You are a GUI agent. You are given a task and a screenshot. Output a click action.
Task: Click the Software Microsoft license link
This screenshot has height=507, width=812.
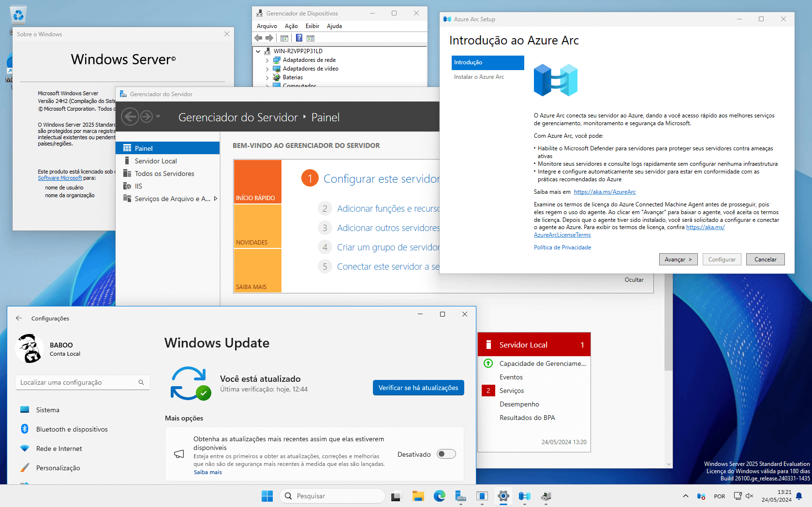60,178
